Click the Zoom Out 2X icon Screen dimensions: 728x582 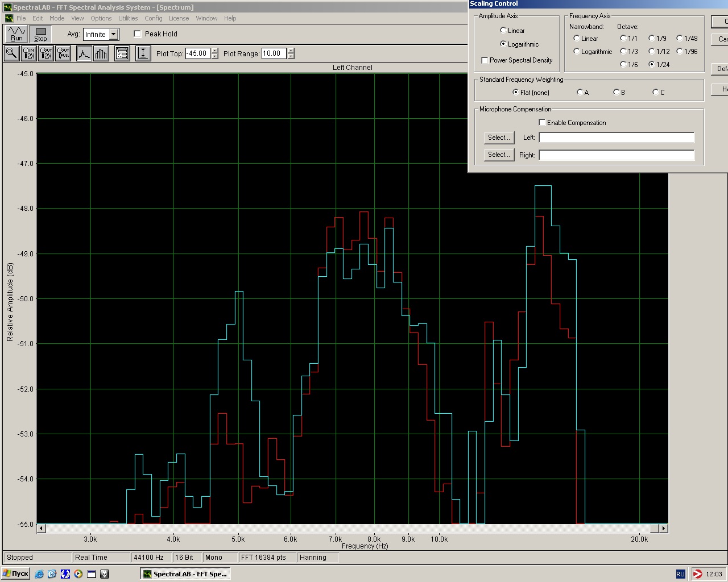[x=46, y=53]
